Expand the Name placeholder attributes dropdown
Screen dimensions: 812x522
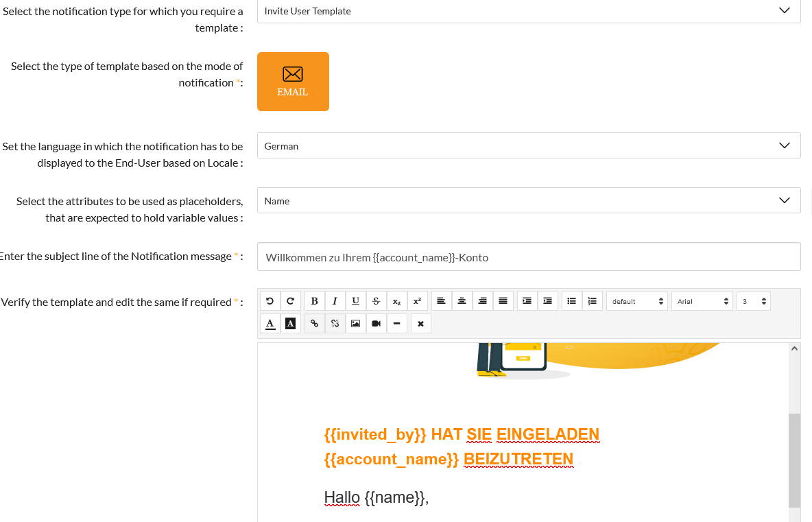coord(528,201)
